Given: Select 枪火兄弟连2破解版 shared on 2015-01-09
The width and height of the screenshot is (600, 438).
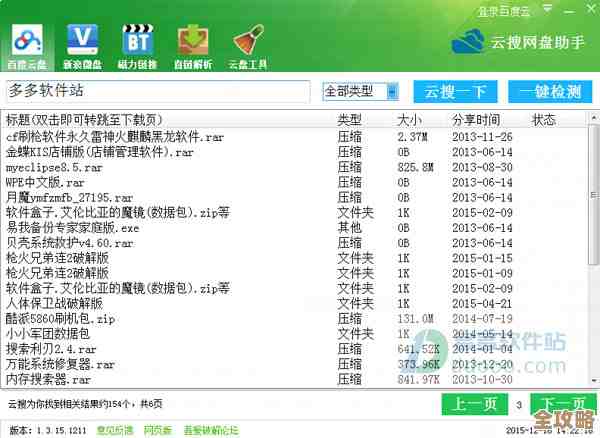Looking at the screenshot, I should tap(295, 273).
